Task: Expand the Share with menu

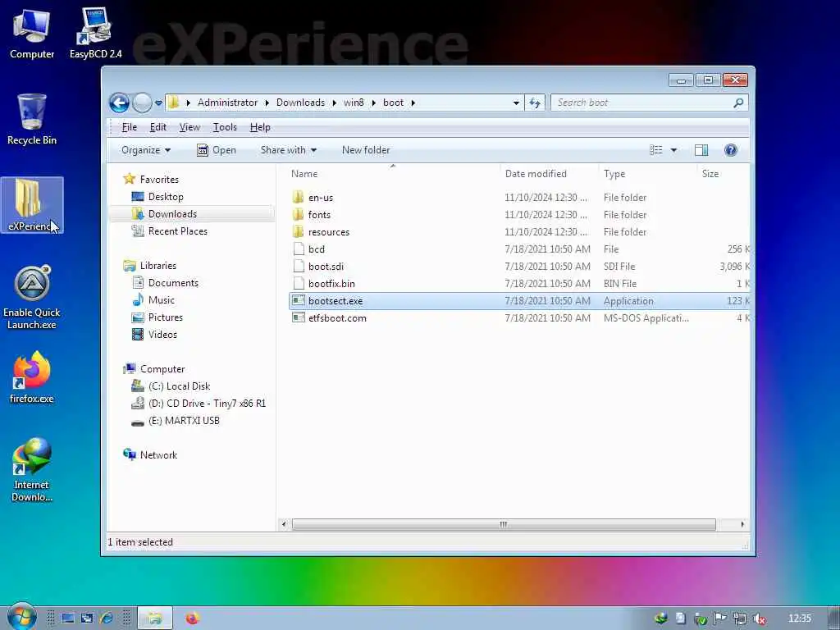Action: point(288,151)
